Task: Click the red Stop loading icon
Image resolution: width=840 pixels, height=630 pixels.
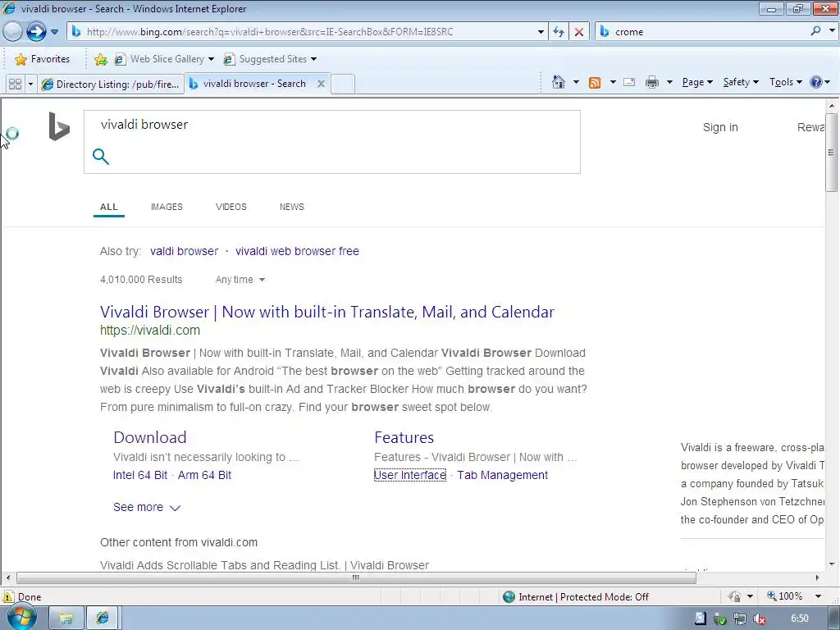Action: pyautogui.click(x=579, y=32)
